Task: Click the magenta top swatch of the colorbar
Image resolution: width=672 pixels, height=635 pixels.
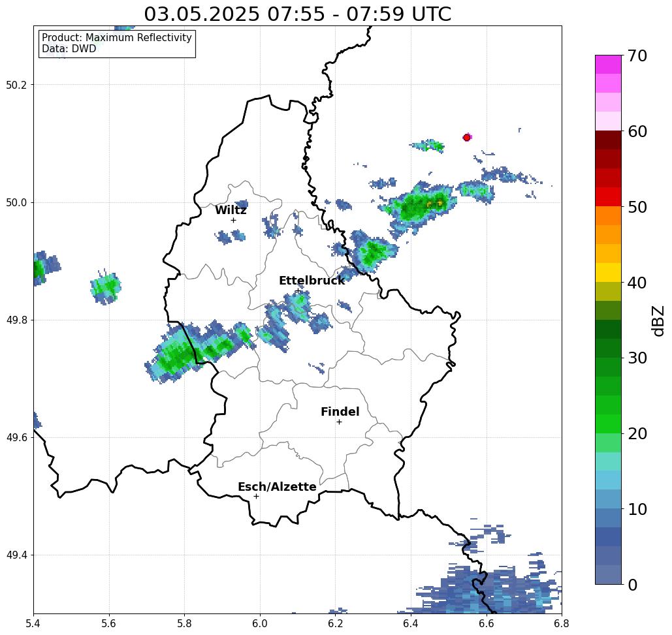Action: point(608,65)
